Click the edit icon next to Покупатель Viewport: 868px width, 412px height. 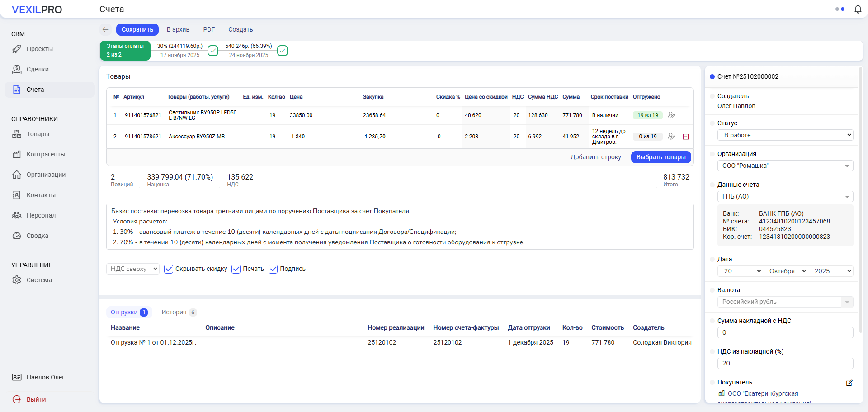point(849,383)
